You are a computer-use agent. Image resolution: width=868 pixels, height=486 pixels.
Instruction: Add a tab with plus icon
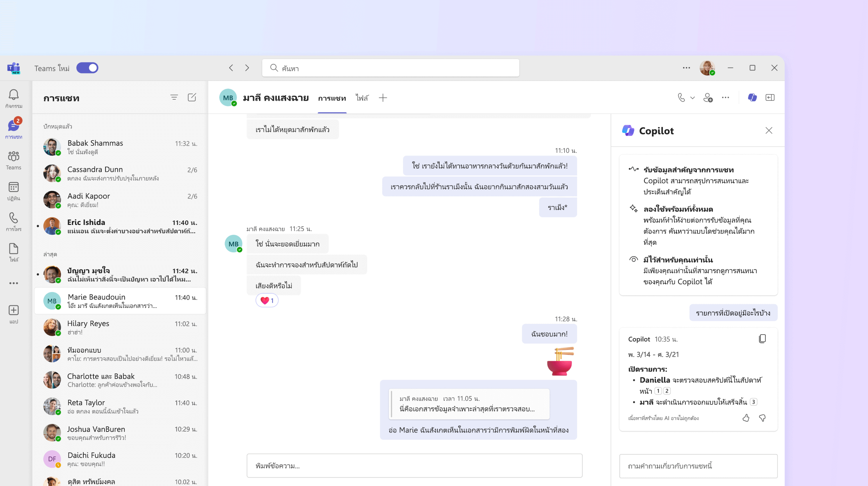[x=383, y=98]
